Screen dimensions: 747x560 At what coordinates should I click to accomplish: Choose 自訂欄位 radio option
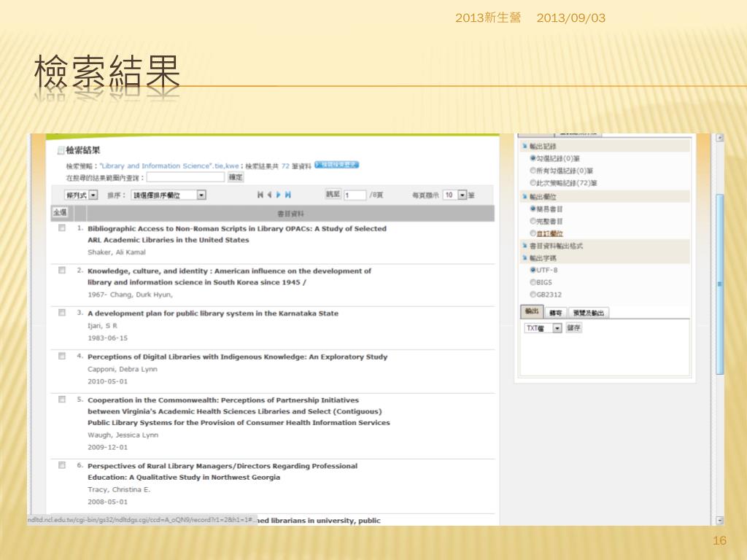coord(533,233)
